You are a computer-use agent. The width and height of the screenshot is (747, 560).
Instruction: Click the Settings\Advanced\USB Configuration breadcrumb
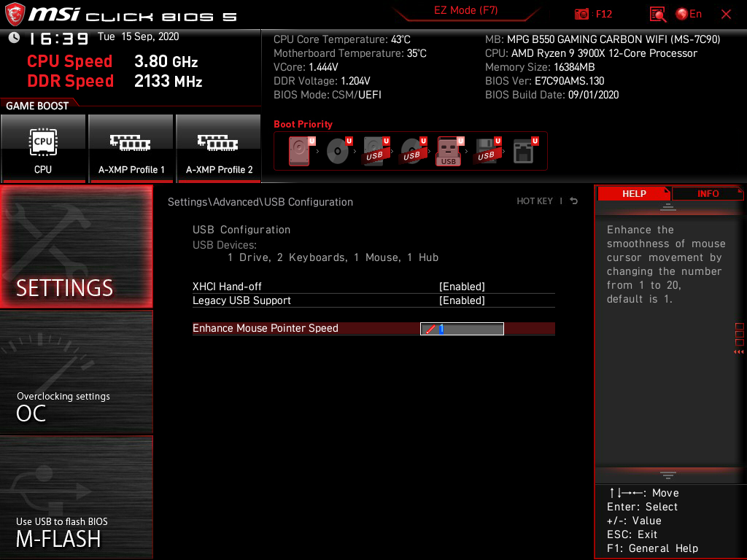(x=260, y=202)
